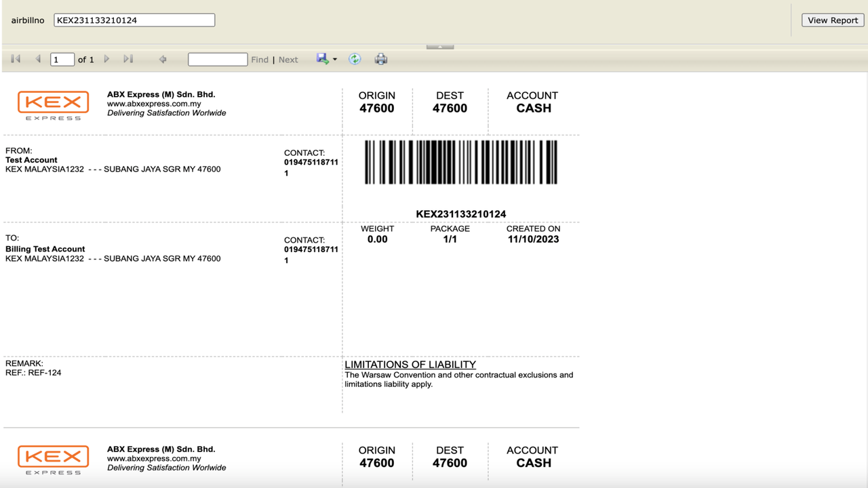Click the View Report button
Screen dimensions: 868x488
tap(833, 20)
